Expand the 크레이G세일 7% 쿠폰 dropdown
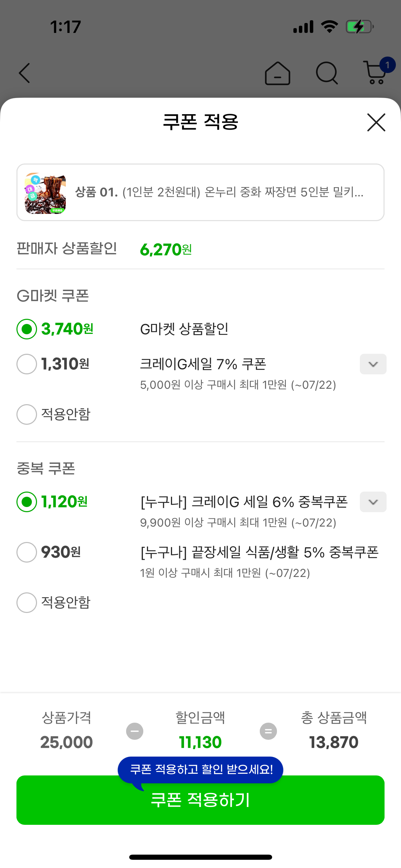401x868 pixels. point(373,364)
